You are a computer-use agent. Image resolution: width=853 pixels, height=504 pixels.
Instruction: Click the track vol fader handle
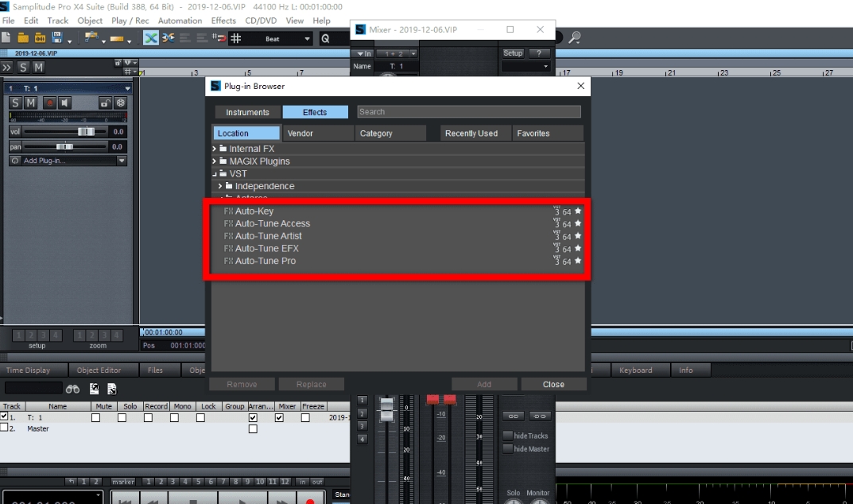point(86,131)
